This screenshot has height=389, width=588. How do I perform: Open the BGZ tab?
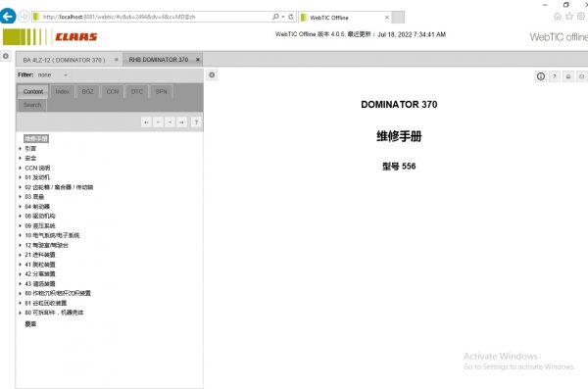pos(88,91)
